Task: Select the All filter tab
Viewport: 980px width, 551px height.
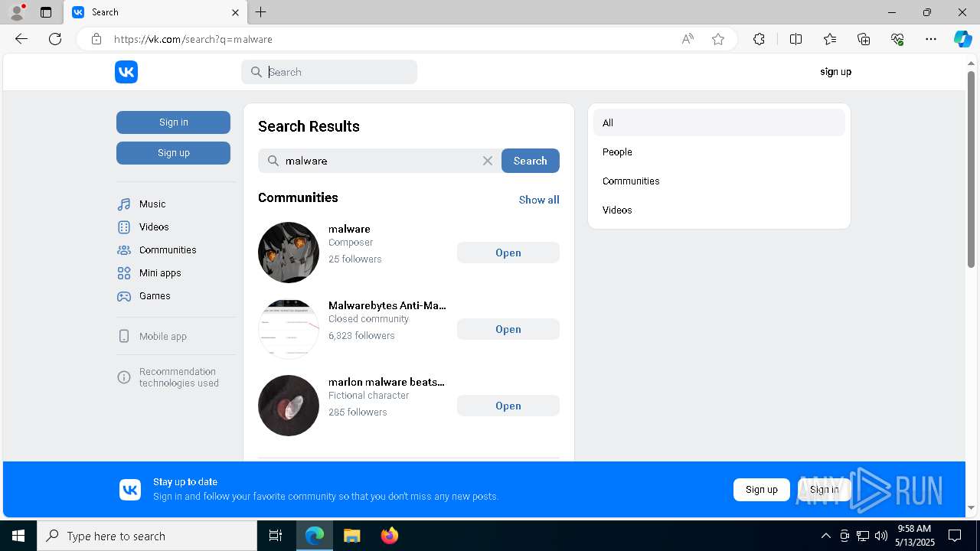Action: point(719,122)
